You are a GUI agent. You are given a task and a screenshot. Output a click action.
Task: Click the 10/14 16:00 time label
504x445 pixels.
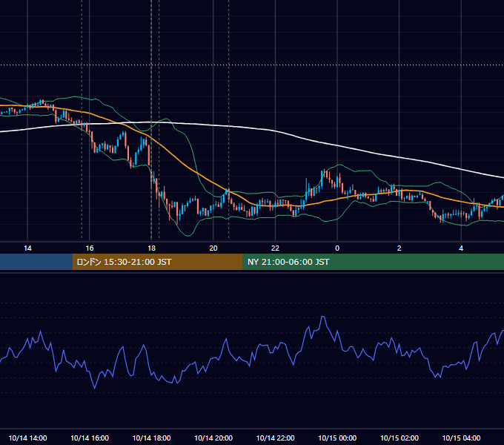point(90,438)
